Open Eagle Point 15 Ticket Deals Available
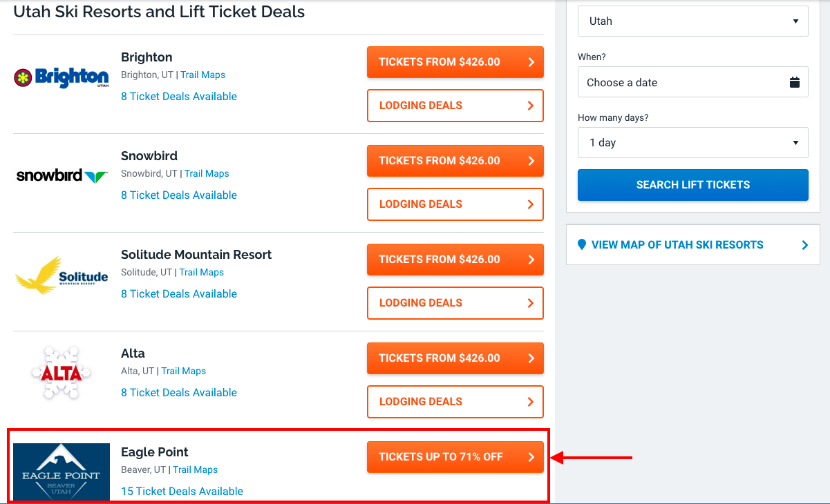The height and width of the screenshot is (504, 830). click(182, 492)
